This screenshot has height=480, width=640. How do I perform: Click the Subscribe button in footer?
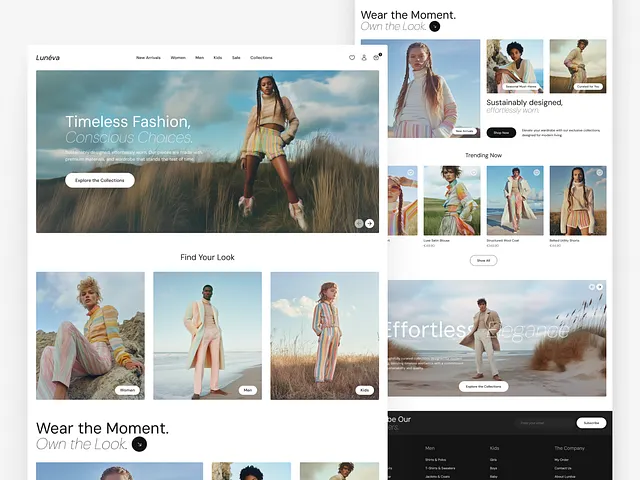(x=592, y=423)
